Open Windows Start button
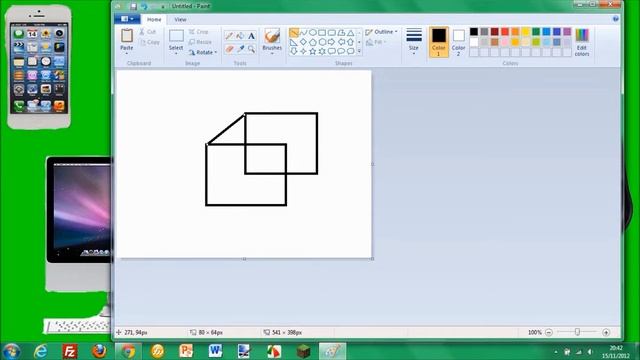 (11, 351)
